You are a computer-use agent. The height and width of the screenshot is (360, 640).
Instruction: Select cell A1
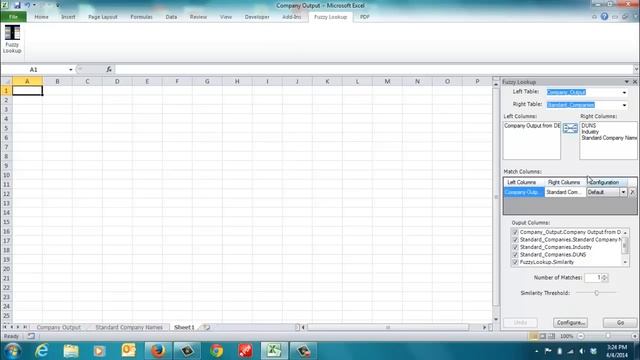pos(27,91)
